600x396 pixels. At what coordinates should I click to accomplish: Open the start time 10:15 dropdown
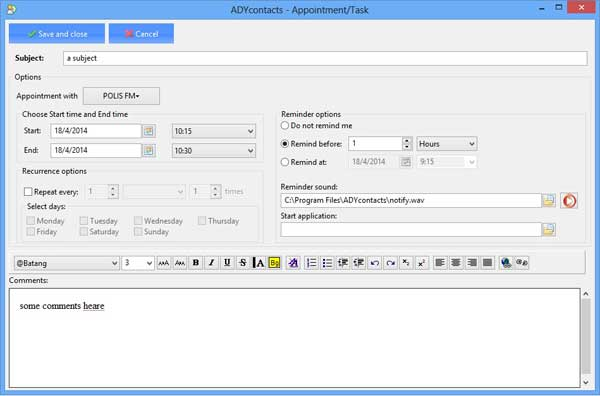(214, 131)
